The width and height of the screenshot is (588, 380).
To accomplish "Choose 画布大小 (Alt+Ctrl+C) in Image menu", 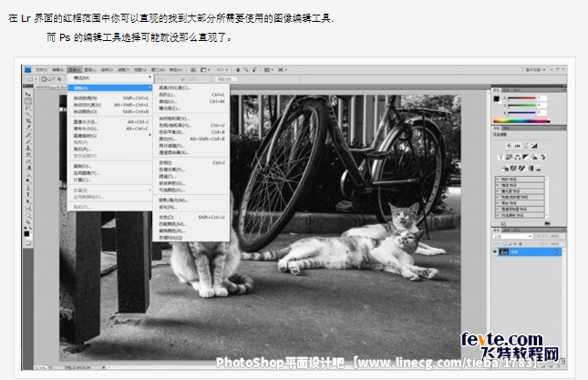I will tap(110, 128).
